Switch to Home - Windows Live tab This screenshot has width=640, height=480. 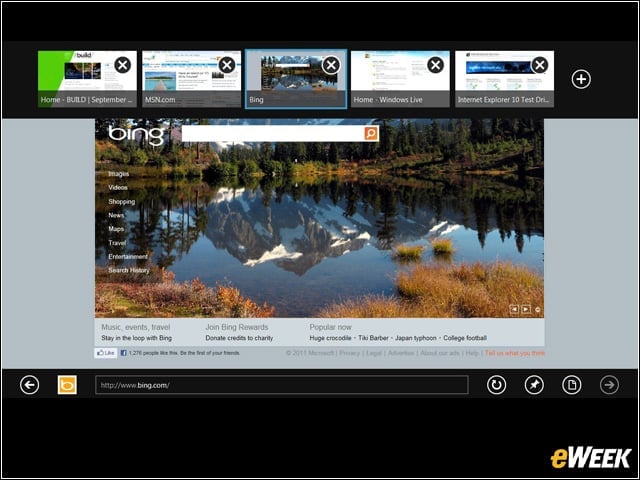(x=400, y=79)
